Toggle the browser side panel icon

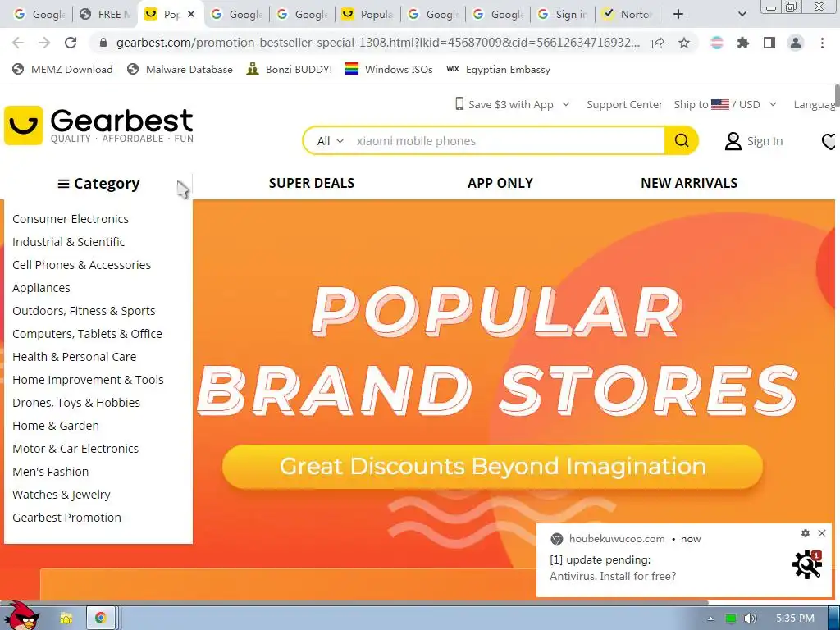click(769, 43)
